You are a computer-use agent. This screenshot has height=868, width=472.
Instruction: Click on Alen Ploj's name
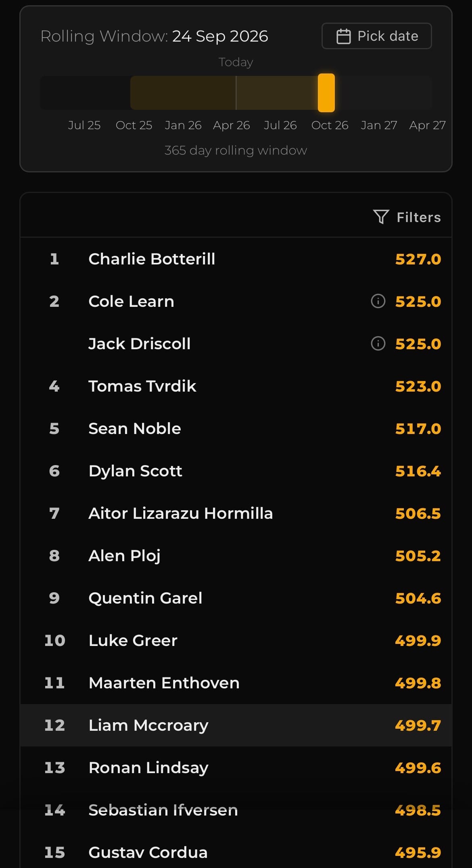pyautogui.click(x=124, y=556)
